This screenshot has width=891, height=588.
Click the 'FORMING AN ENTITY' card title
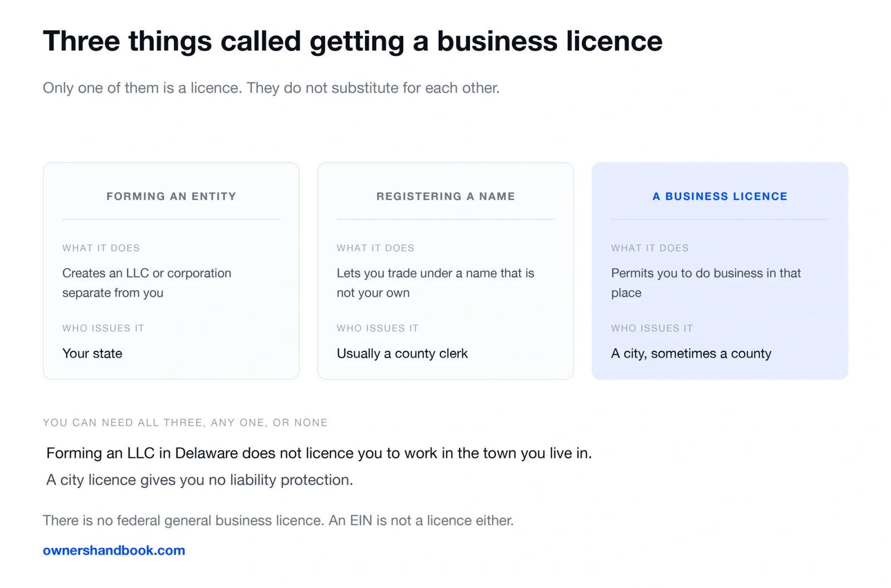tap(171, 196)
